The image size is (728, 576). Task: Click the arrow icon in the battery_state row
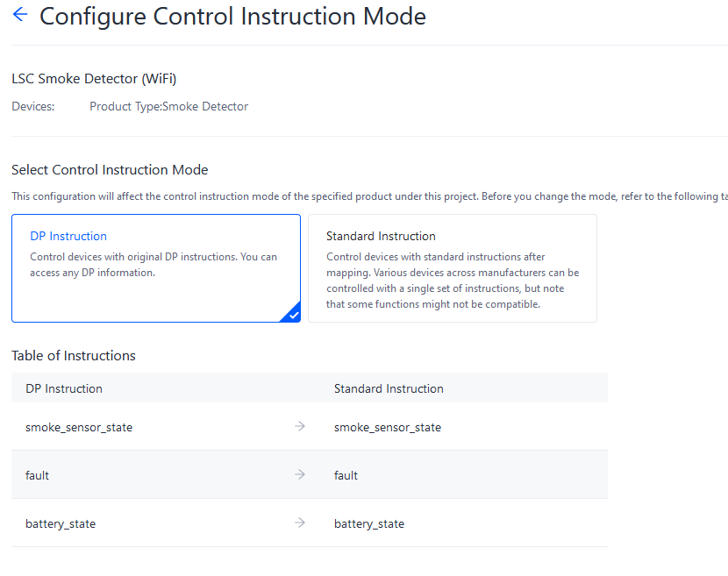click(x=300, y=523)
